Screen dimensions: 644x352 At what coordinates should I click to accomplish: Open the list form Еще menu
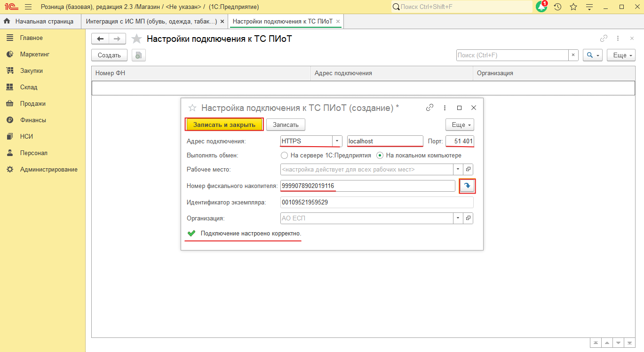click(620, 55)
